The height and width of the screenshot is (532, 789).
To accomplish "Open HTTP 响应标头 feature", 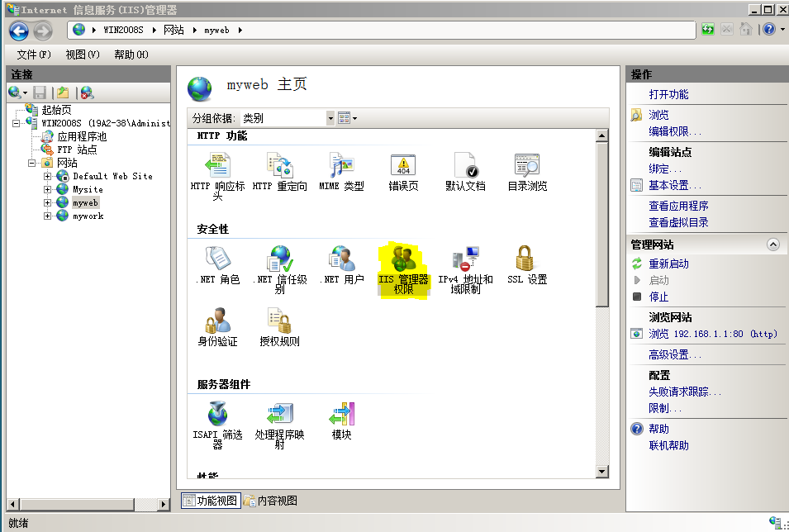I will [x=217, y=176].
